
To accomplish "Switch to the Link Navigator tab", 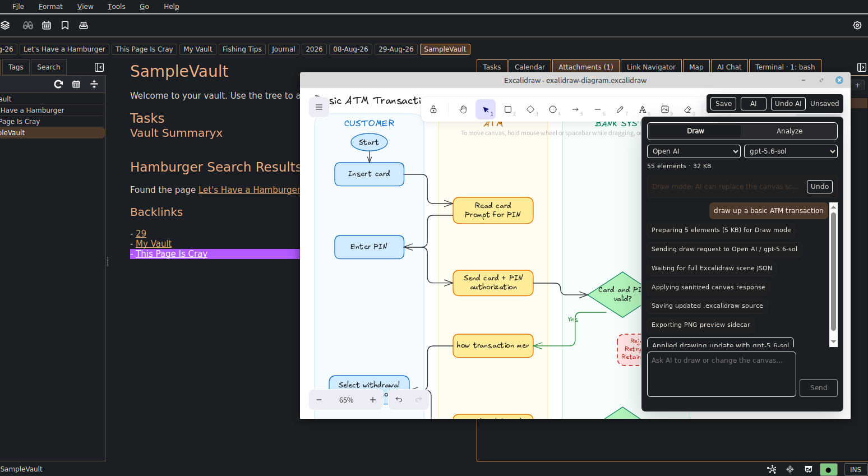I will [x=651, y=67].
